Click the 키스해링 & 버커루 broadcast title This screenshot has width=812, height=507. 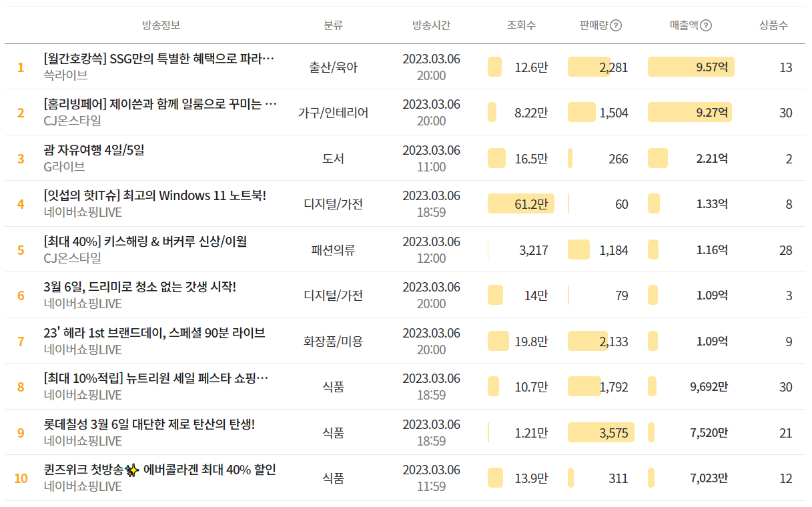coord(145,241)
